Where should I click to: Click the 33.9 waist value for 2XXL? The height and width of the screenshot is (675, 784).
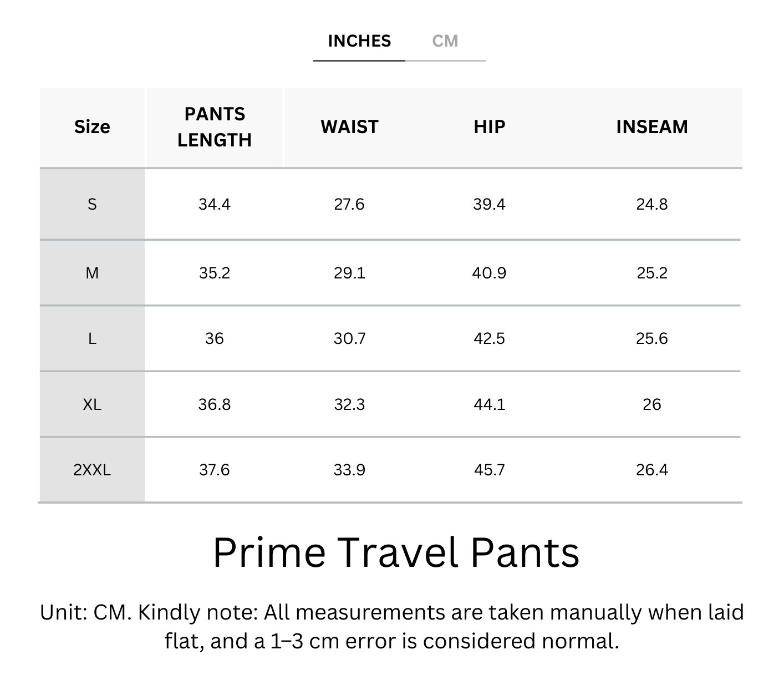[x=349, y=470]
